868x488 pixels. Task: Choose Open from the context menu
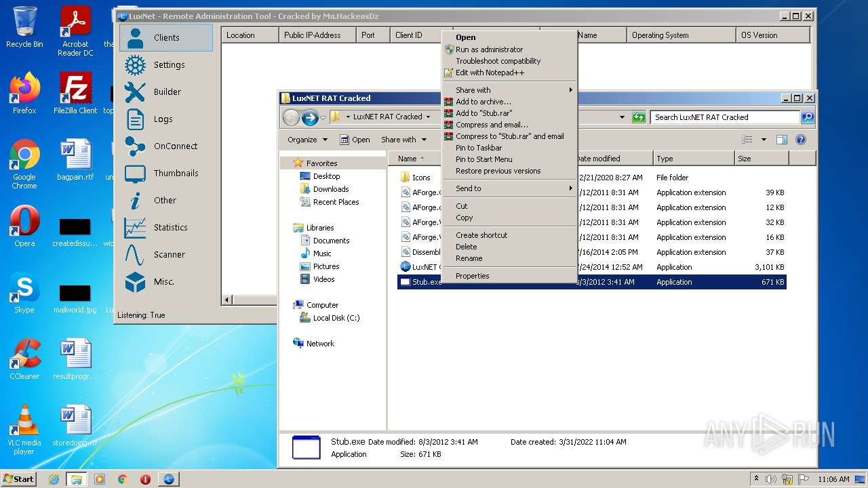[509, 37]
